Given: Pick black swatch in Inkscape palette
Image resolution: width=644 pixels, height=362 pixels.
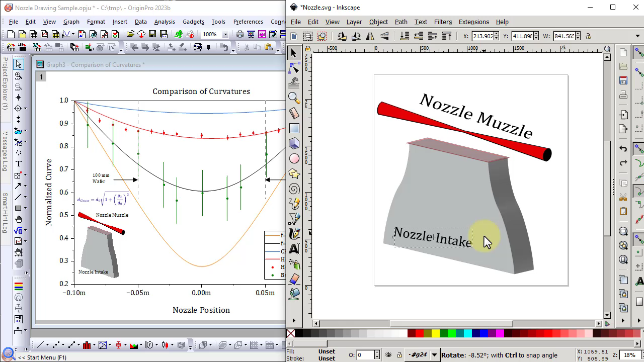Looking at the screenshot, I should click(x=299, y=333).
